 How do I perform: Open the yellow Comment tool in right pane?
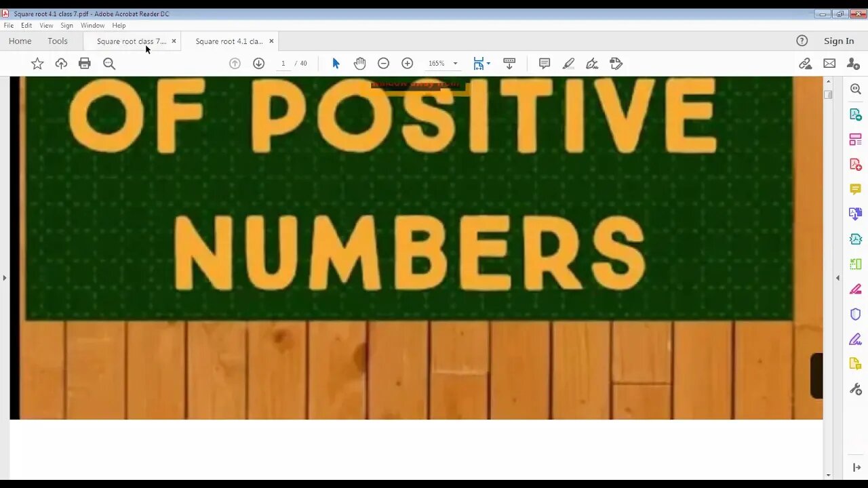pyautogui.click(x=856, y=189)
